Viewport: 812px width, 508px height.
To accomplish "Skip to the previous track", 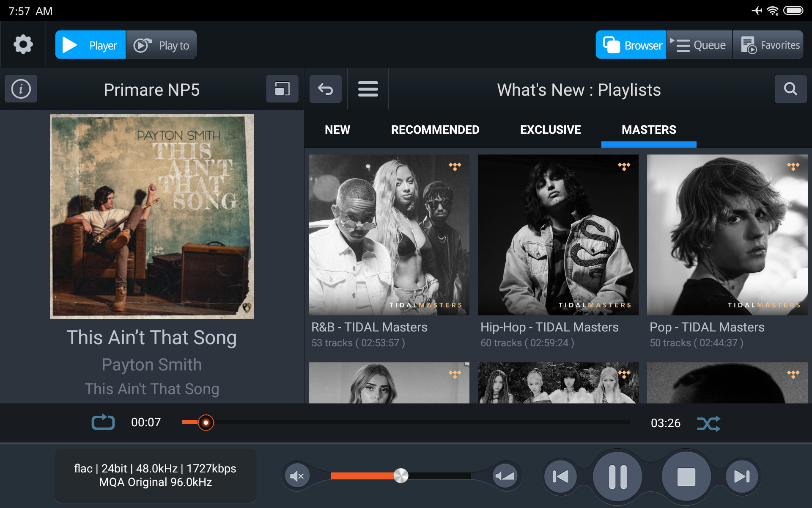I will (x=560, y=477).
